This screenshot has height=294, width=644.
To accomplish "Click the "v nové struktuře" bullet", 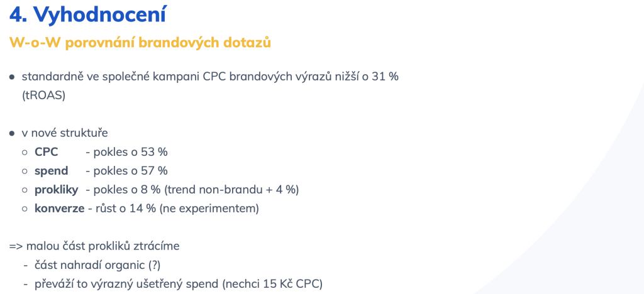I will [x=65, y=133].
